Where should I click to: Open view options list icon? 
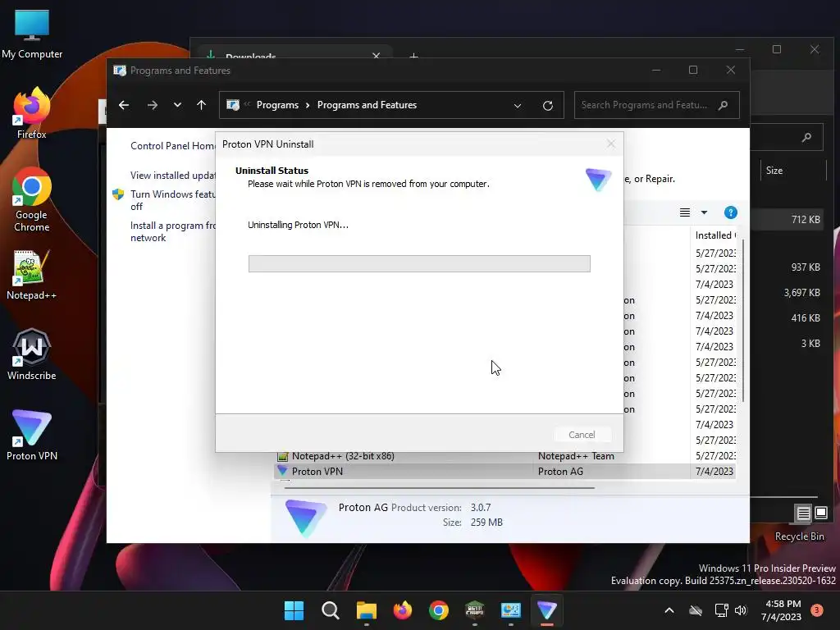pos(685,212)
